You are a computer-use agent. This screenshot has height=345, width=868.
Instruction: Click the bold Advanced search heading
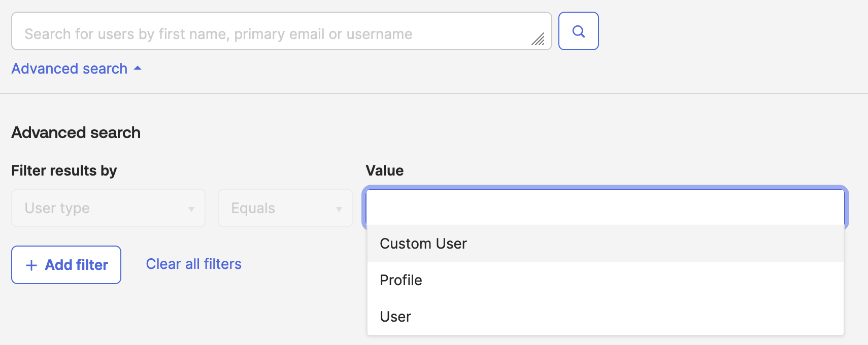76,133
